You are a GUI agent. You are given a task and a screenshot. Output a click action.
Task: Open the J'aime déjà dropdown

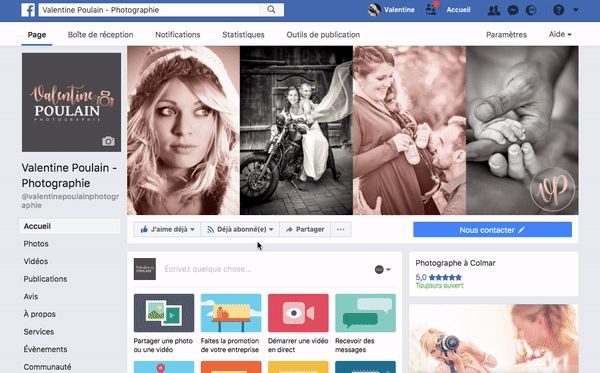pos(168,230)
